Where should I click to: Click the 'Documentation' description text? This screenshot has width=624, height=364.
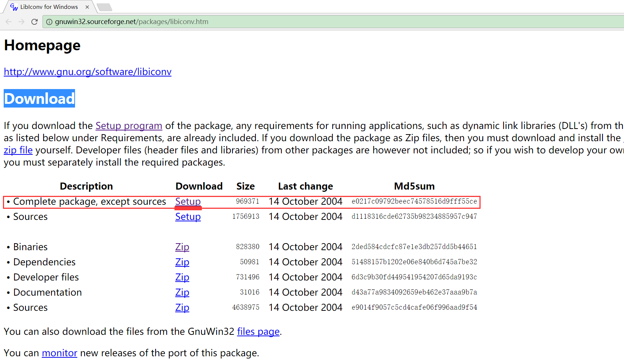pyautogui.click(x=48, y=292)
